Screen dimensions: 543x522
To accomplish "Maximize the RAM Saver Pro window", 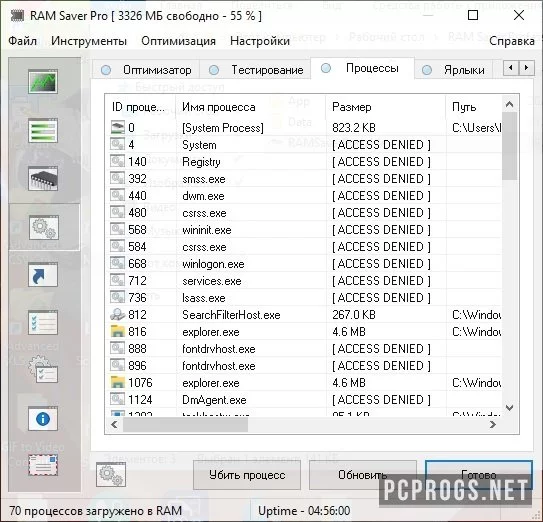I will [473, 15].
